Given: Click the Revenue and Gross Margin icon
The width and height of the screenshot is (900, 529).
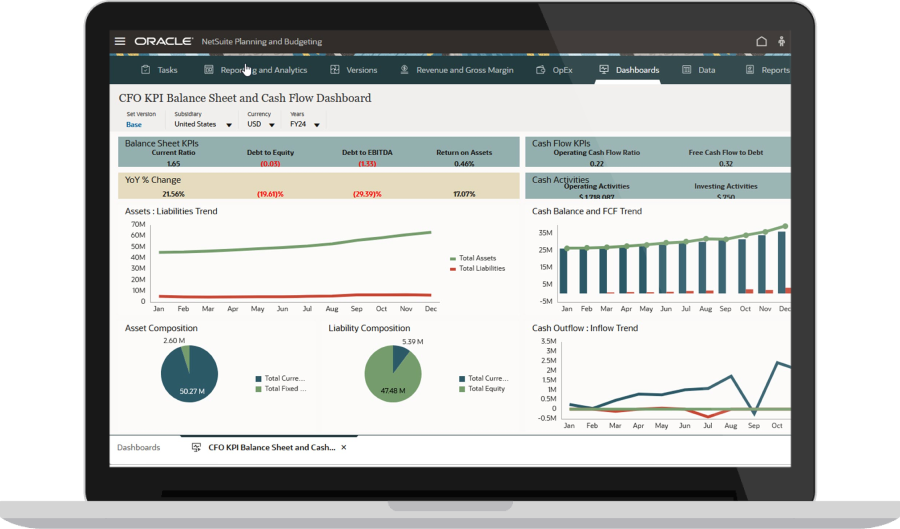Looking at the screenshot, I should pyautogui.click(x=404, y=70).
